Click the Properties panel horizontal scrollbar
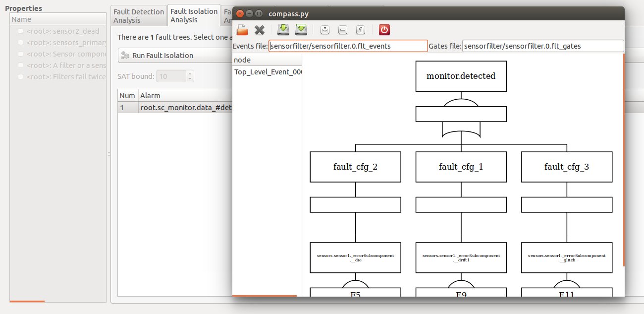The height and width of the screenshot is (314, 644). click(27, 301)
